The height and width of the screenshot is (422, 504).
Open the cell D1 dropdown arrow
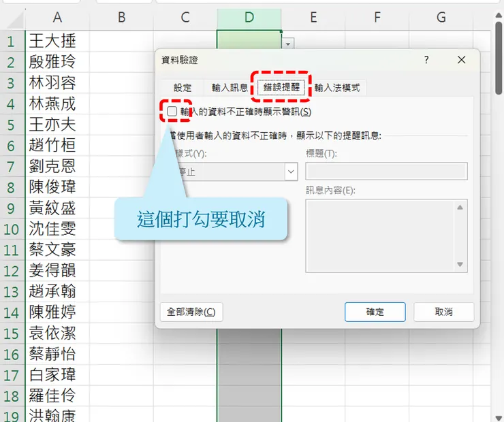(x=288, y=43)
